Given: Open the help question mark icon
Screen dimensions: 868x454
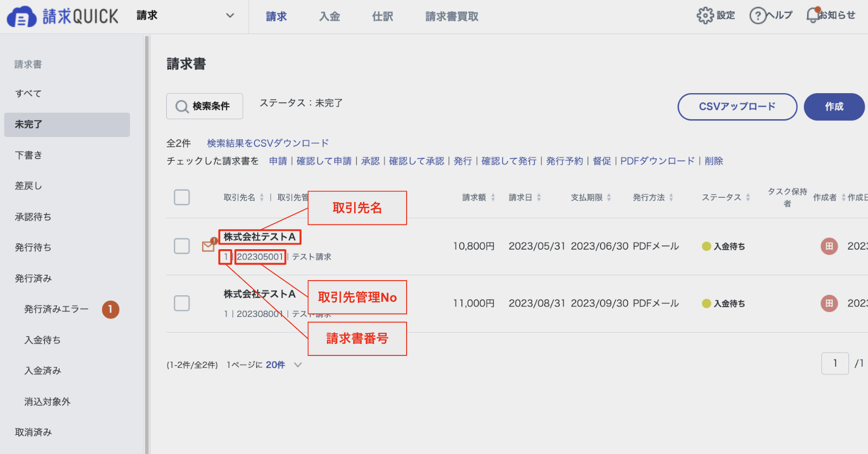Looking at the screenshot, I should point(758,16).
